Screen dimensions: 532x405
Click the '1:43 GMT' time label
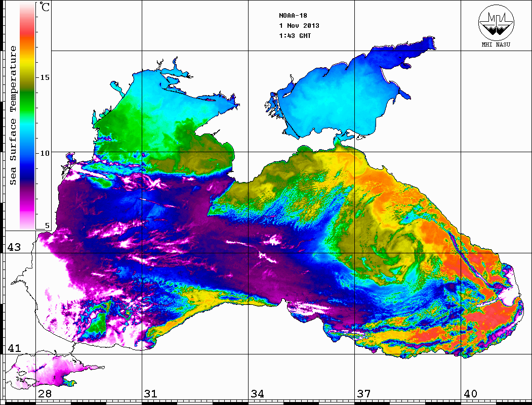(x=295, y=35)
